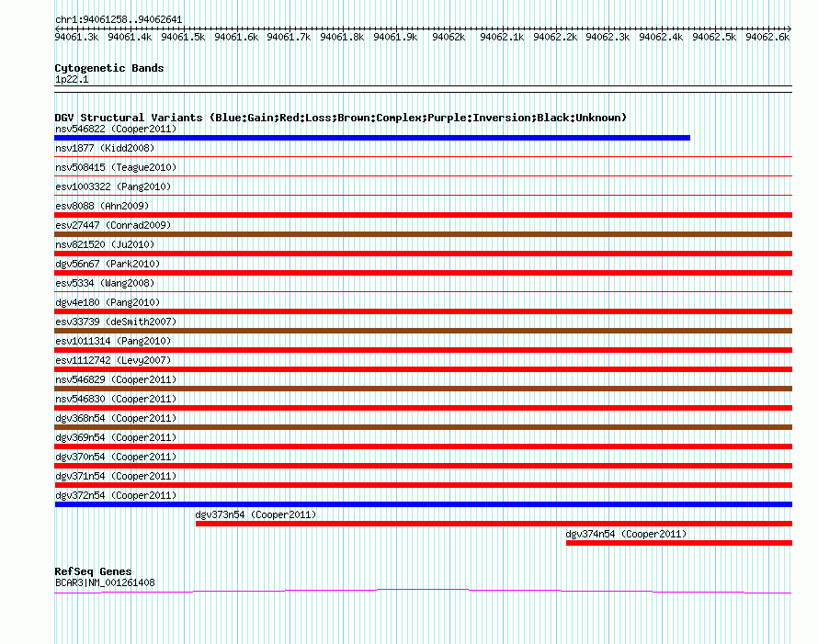Open the dgv373n54 (Cooper2011) label

256,514
